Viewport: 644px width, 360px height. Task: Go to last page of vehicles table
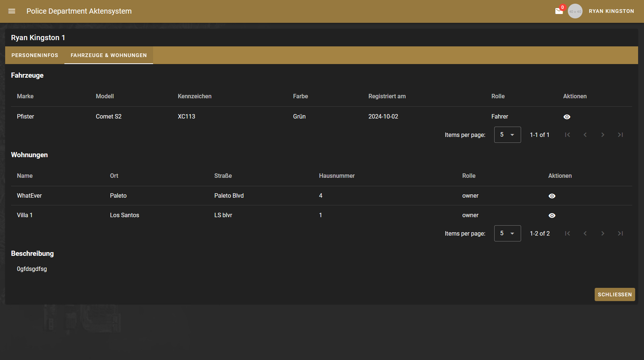[620, 135]
